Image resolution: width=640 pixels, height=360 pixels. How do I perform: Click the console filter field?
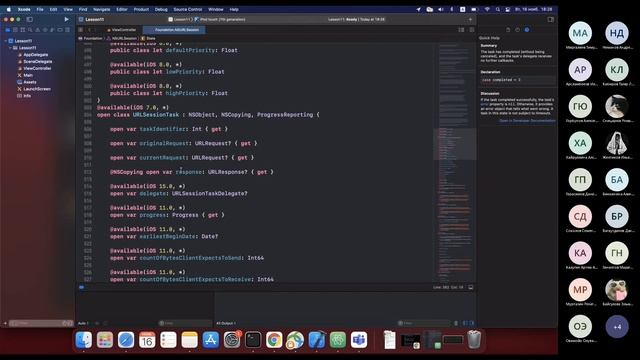[x=424, y=323]
